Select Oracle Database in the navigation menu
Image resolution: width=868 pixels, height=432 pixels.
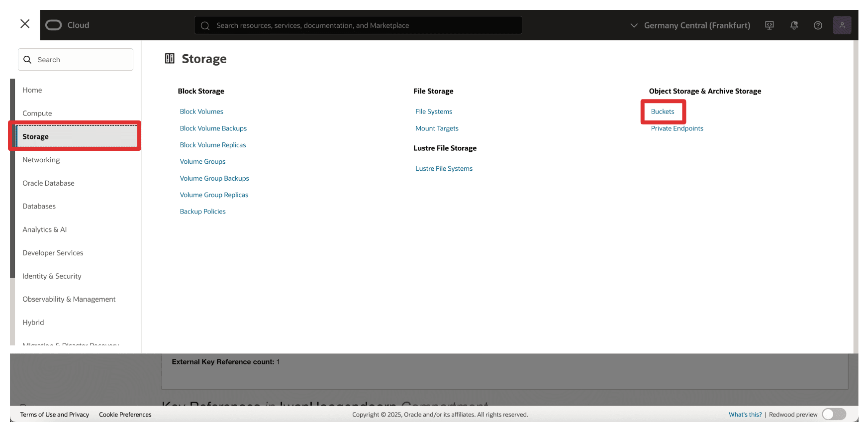(x=48, y=183)
